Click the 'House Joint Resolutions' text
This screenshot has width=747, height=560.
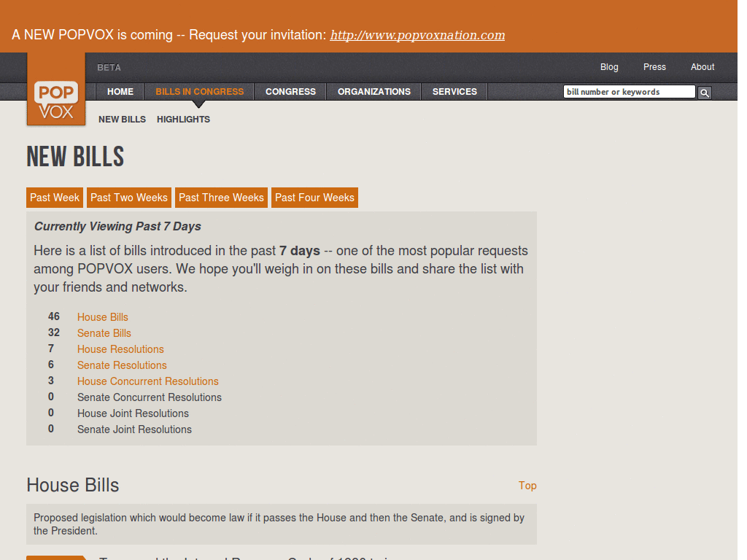[x=133, y=413]
